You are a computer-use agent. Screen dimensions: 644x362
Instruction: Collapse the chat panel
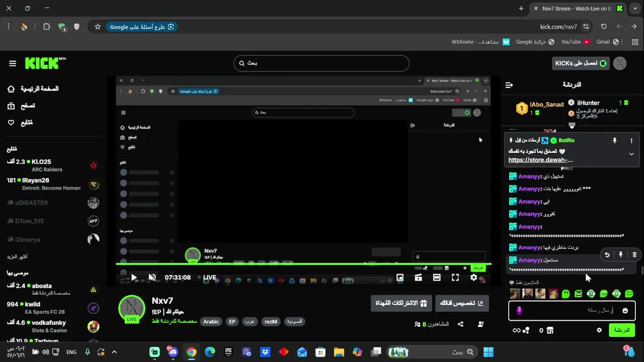tap(509, 85)
